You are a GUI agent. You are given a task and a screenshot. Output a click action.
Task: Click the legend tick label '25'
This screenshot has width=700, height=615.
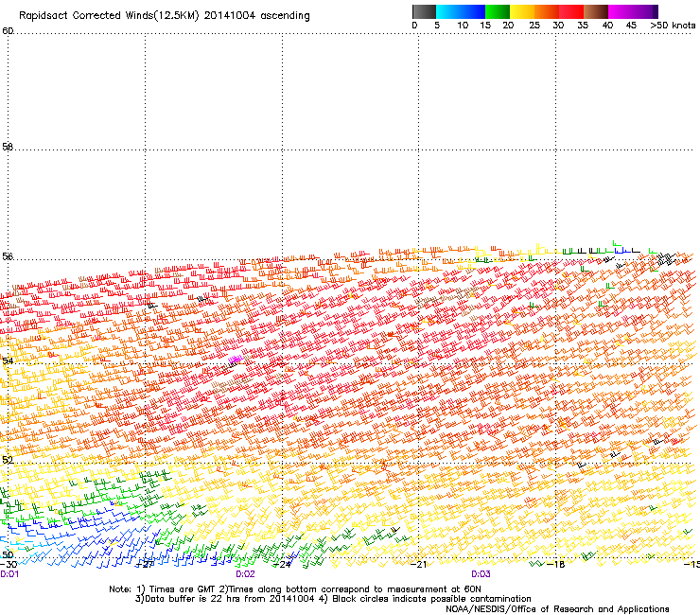(534, 26)
